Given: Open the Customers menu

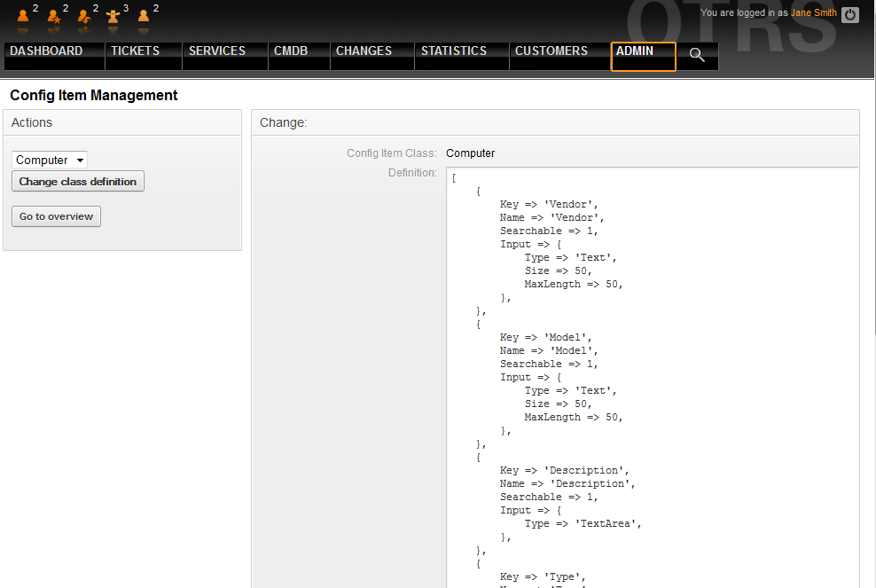Looking at the screenshot, I should pyautogui.click(x=551, y=51).
